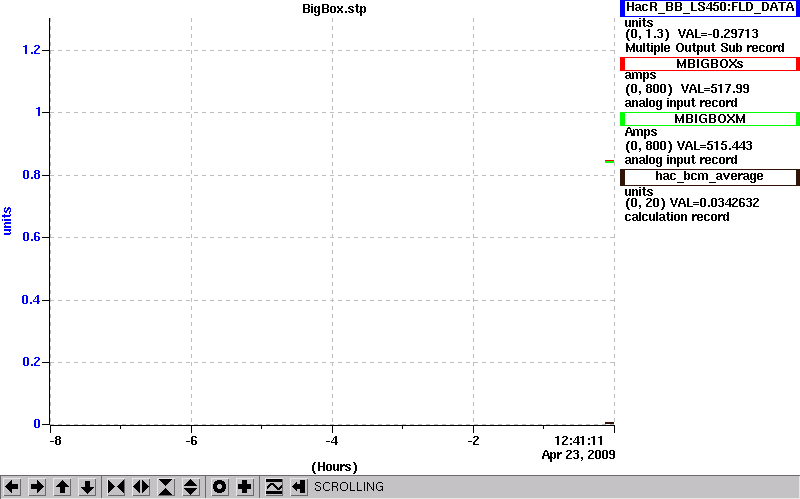Click the return-to-live arrow-bar icon
This screenshot has width=800, height=499.
point(299,487)
